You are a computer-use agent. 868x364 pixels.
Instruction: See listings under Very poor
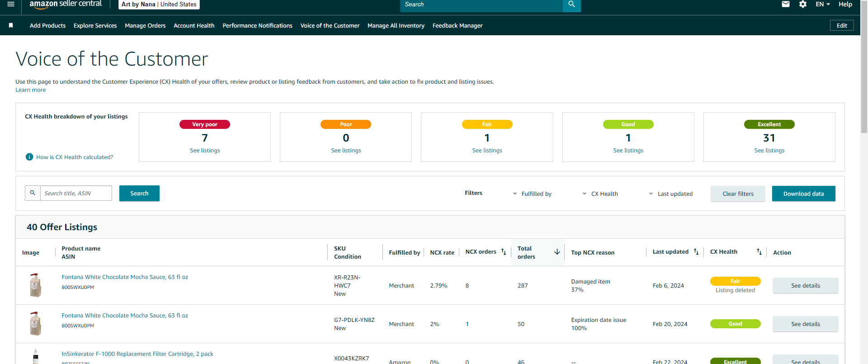(205, 151)
